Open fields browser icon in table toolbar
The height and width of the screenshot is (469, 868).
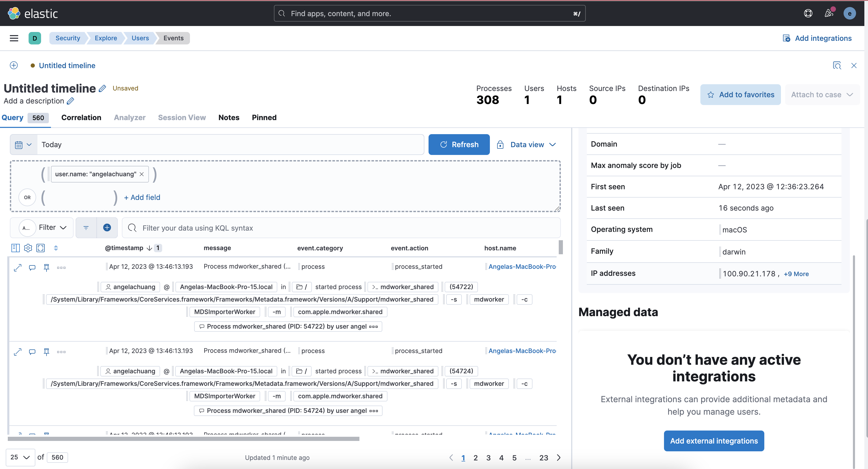[x=16, y=248]
